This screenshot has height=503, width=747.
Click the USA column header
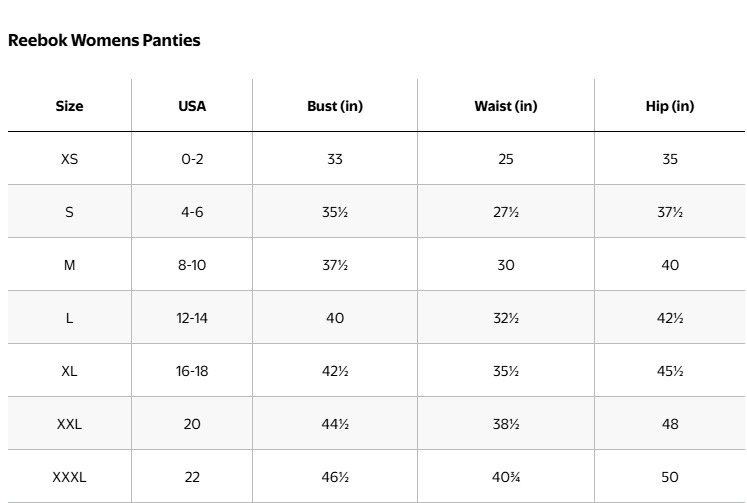pyautogui.click(x=192, y=106)
